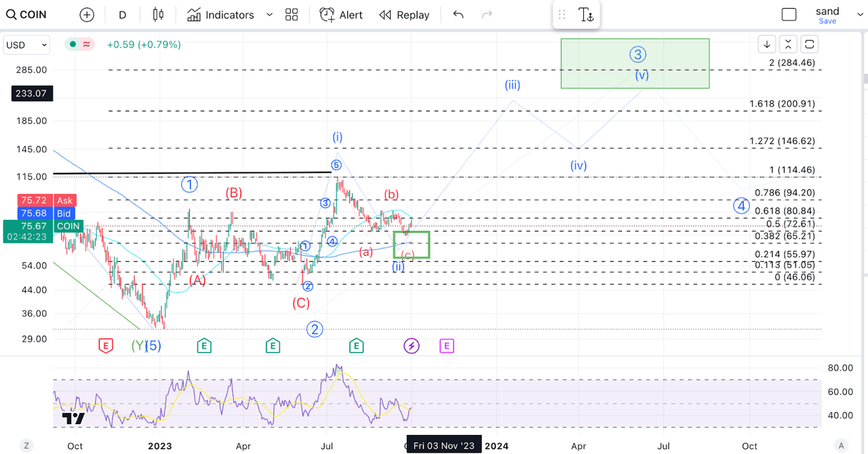Image resolution: width=868 pixels, height=454 pixels.
Task: Click the 80.00 RSI axis value
Action: pos(840,368)
